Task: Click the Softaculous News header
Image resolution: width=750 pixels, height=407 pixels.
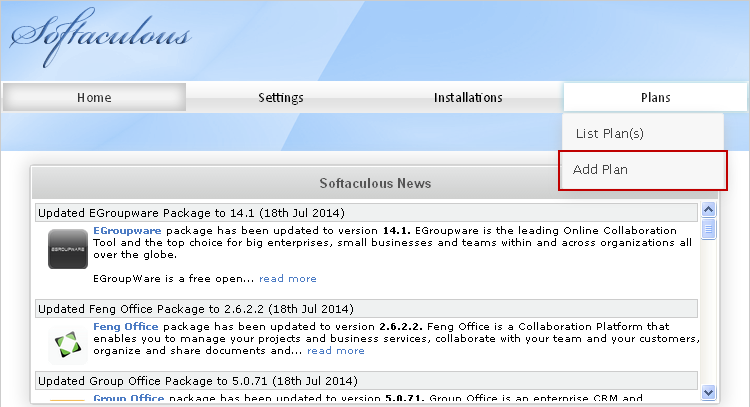Action: point(375,183)
